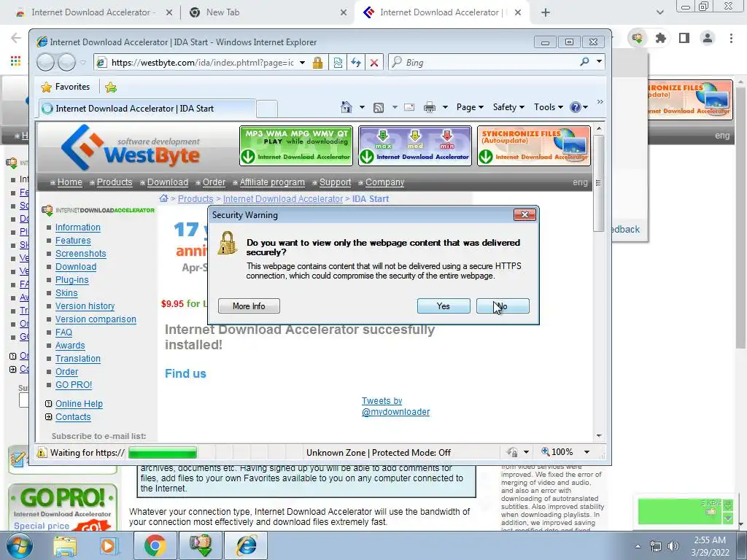Show hidden icons in the system tray

point(638,546)
